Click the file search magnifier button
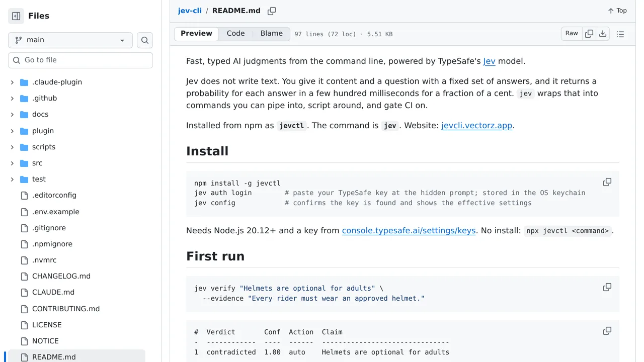 click(x=145, y=40)
